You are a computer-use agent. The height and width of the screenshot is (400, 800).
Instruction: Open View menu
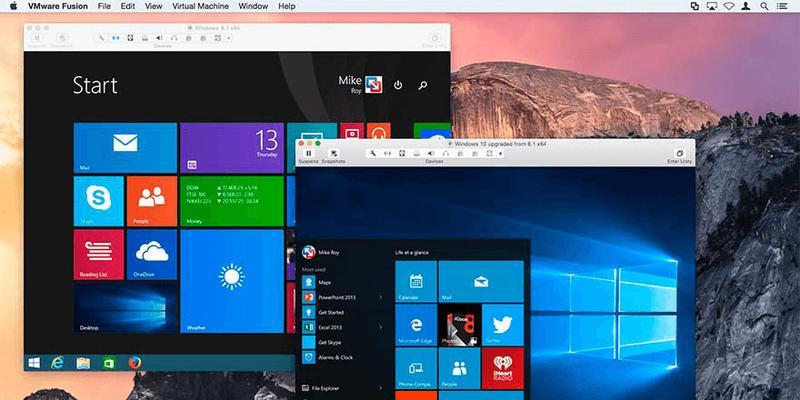pos(154,6)
